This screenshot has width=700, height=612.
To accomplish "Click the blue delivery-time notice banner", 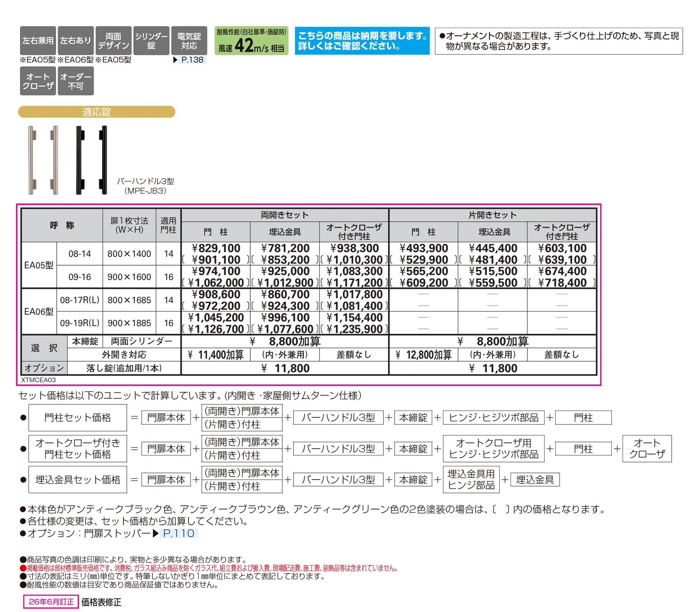I will [x=362, y=41].
